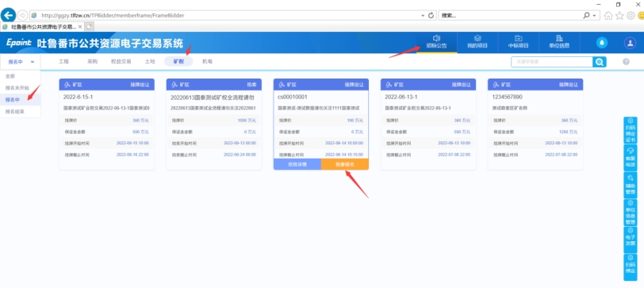The width and height of the screenshot is (644, 288).
Task: Click the 矿区 icon on card 2022-6-15-1
Action: pyautogui.click(x=67, y=85)
